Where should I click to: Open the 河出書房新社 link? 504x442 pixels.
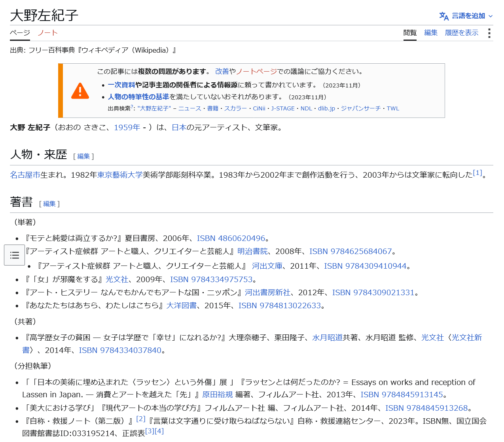pos(267,292)
